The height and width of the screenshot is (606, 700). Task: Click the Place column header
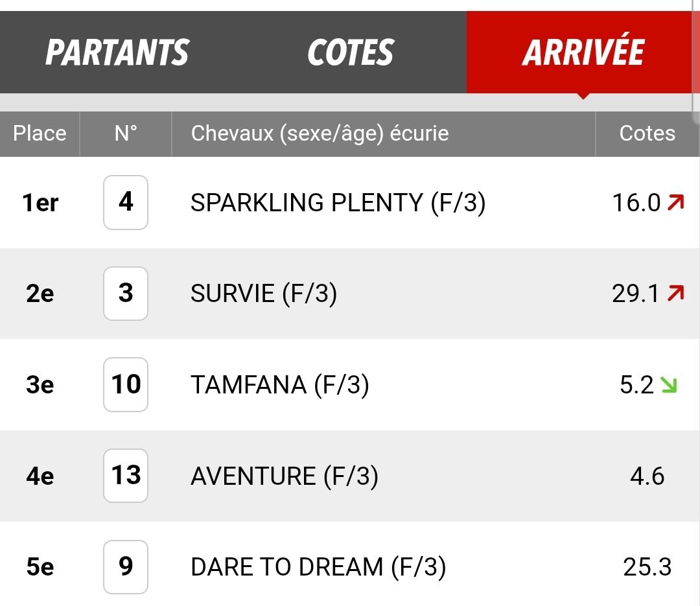pos(40,133)
